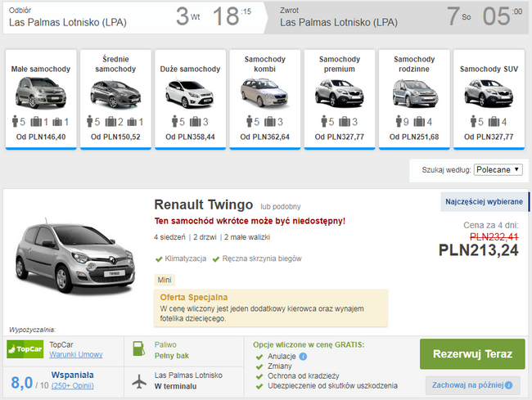
Task: Click the Odbiór pickup location section
Action: coord(134,18)
